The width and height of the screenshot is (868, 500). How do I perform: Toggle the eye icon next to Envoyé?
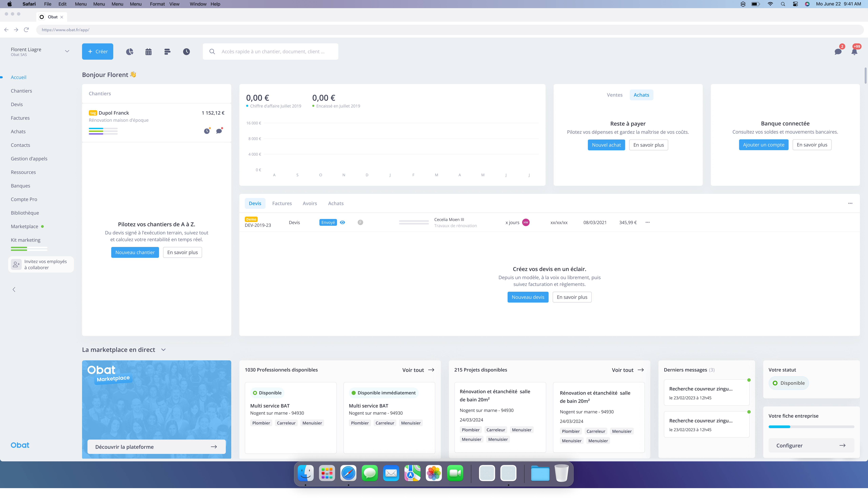(342, 223)
